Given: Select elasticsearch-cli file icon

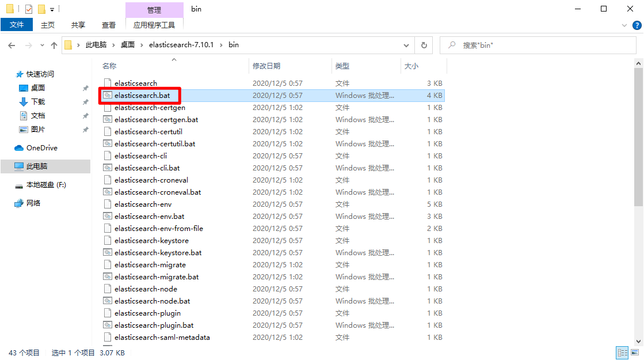Looking at the screenshot, I should coord(108,156).
